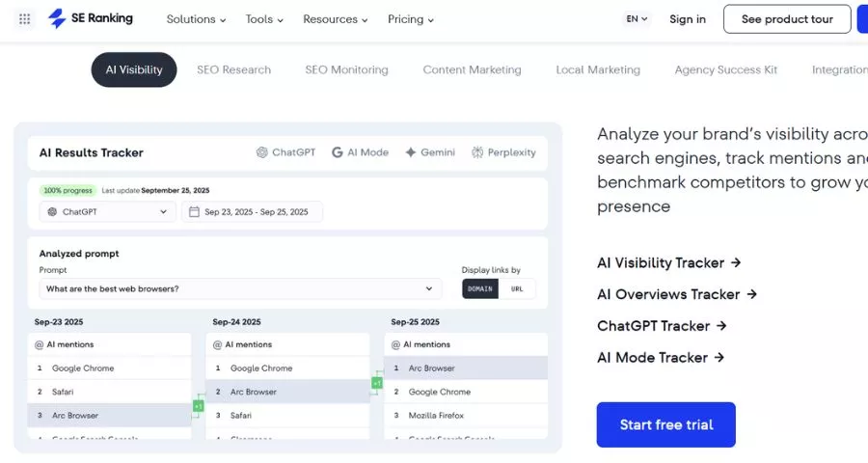Image resolution: width=868 pixels, height=463 pixels.
Task: Click Safari row under Sep-24
Action: tap(287, 416)
